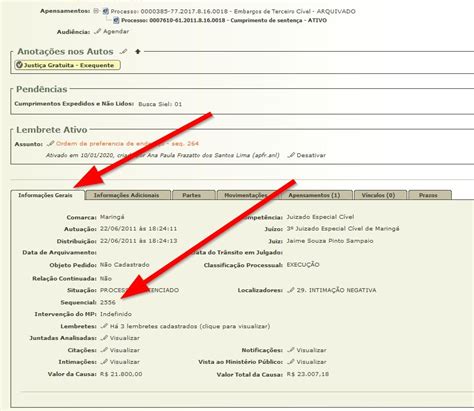
Task: Open process icon for 0000385-77.2017 Embargos
Action: pyautogui.click(x=106, y=11)
